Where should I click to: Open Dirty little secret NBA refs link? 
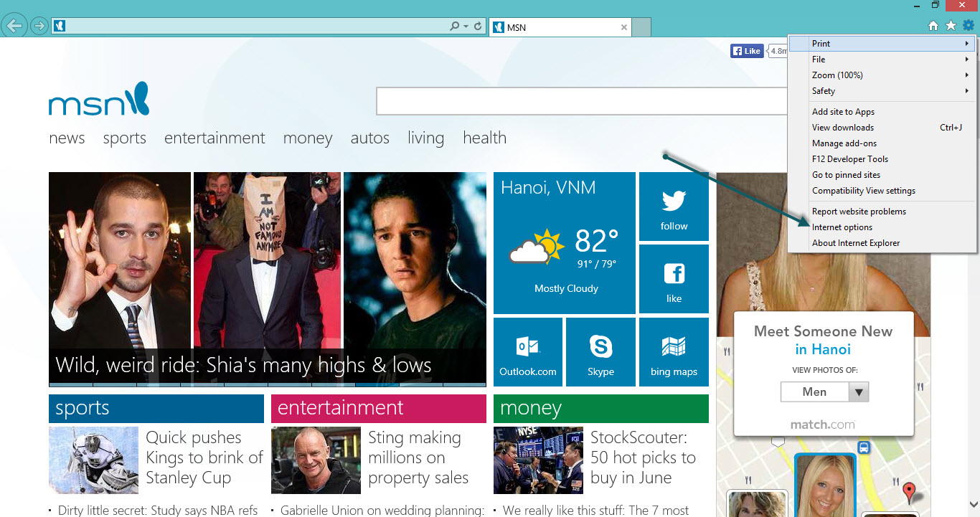pos(157,511)
